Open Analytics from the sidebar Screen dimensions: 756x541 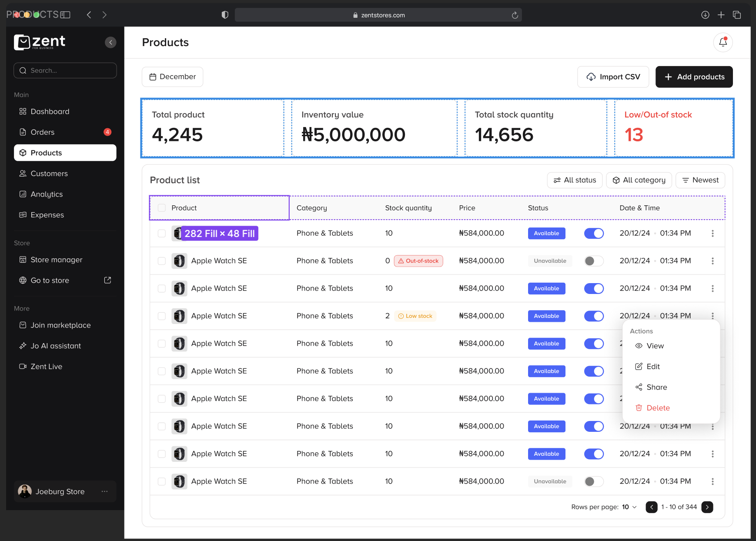[47, 194]
